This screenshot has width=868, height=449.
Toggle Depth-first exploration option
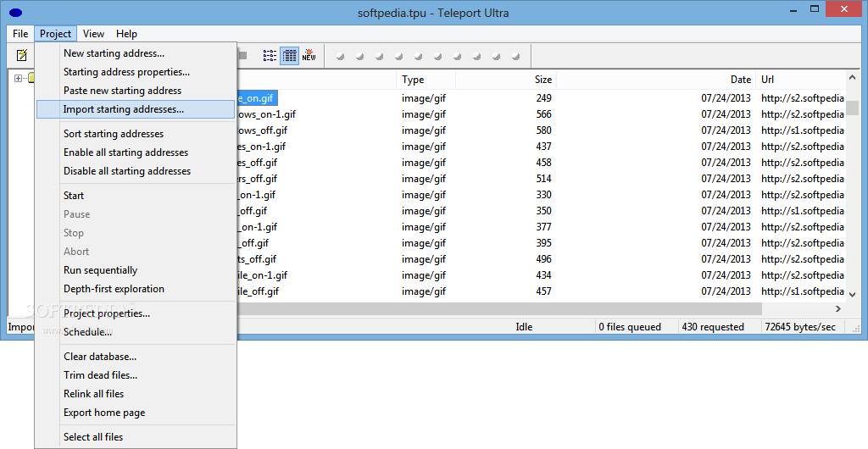(136, 289)
